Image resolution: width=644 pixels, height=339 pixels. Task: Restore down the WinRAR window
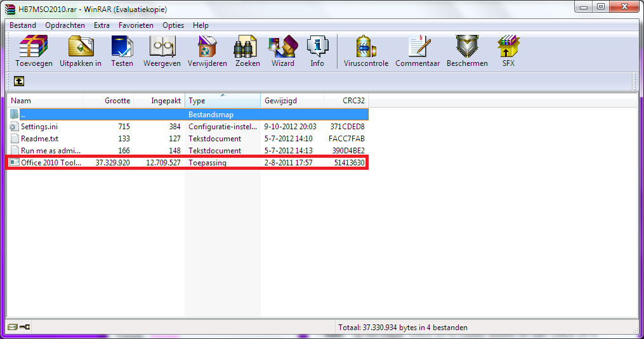[601, 7]
